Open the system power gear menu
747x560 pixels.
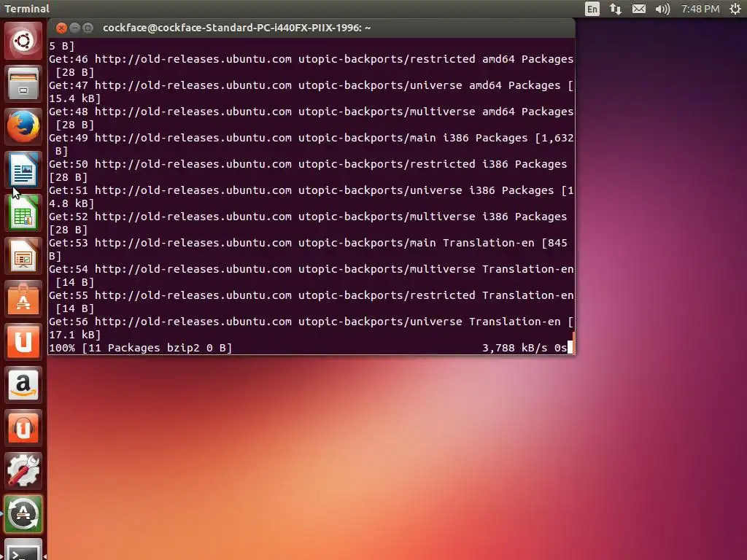click(735, 9)
